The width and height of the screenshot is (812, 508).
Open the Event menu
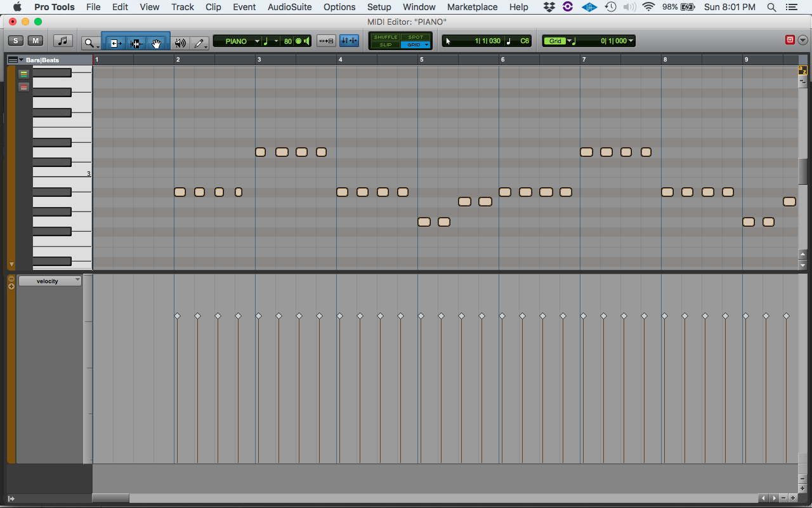click(244, 7)
